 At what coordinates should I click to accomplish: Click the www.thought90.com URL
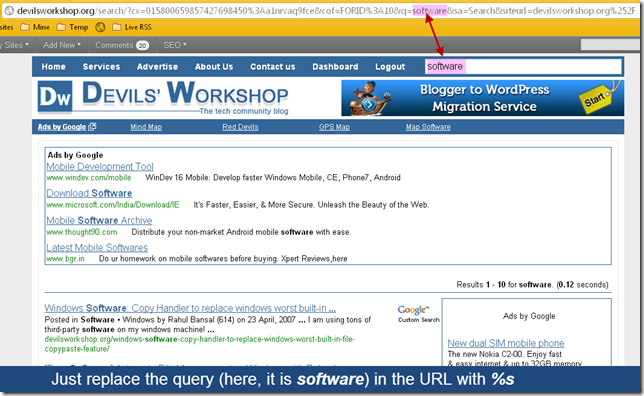click(82, 232)
